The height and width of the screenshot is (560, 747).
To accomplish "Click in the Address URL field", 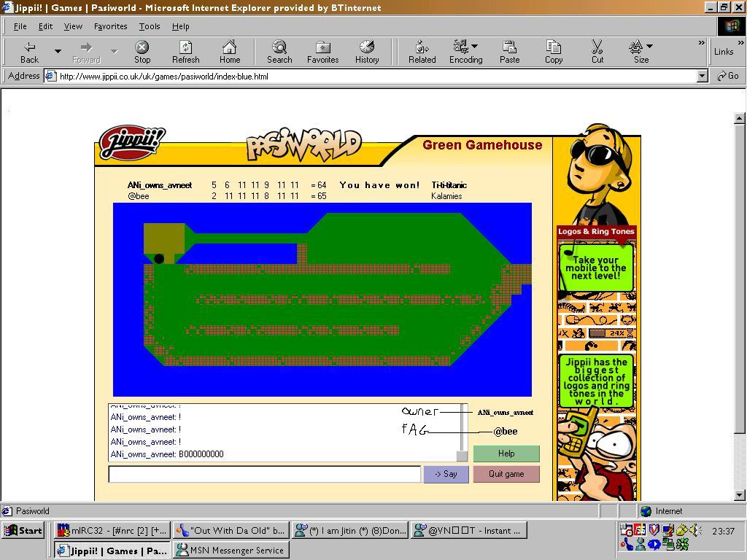I will coord(371,76).
